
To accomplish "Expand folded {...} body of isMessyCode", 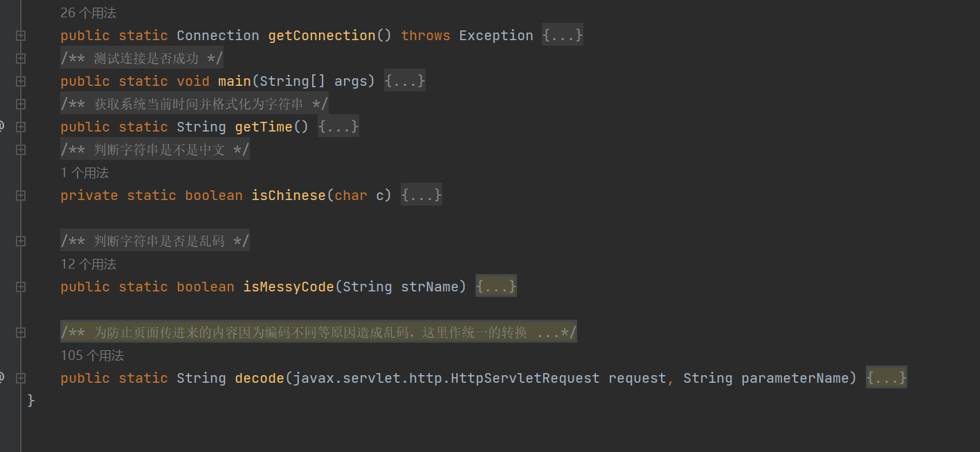I will point(496,287).
